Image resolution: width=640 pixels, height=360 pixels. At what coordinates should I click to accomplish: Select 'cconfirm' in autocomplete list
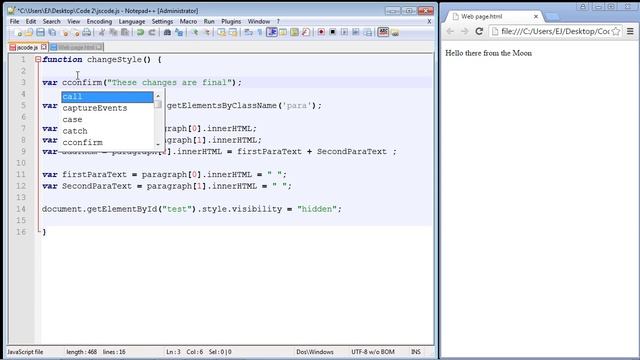107,142
